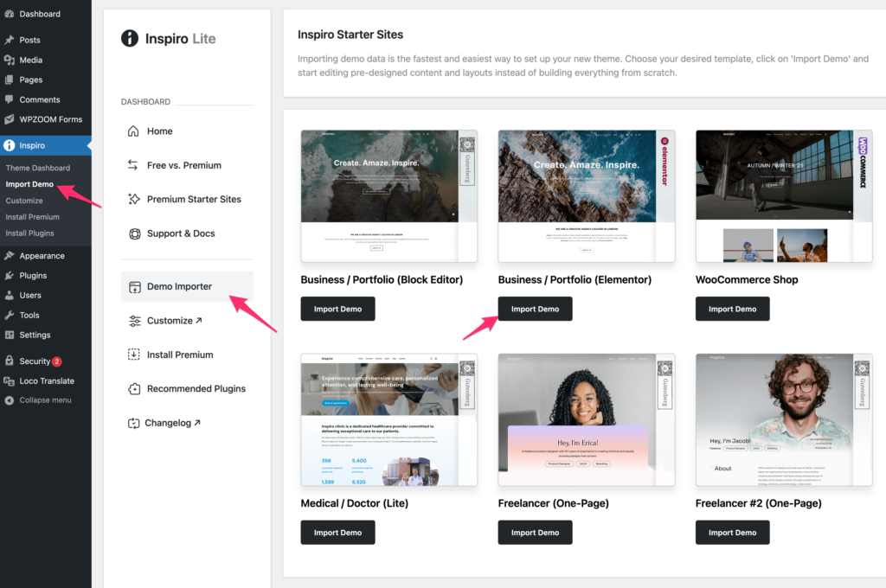This screenshot has width=886, height=588.
Task: Click the Collapse menu arrow icon
Action: click(x=9, y=400)
